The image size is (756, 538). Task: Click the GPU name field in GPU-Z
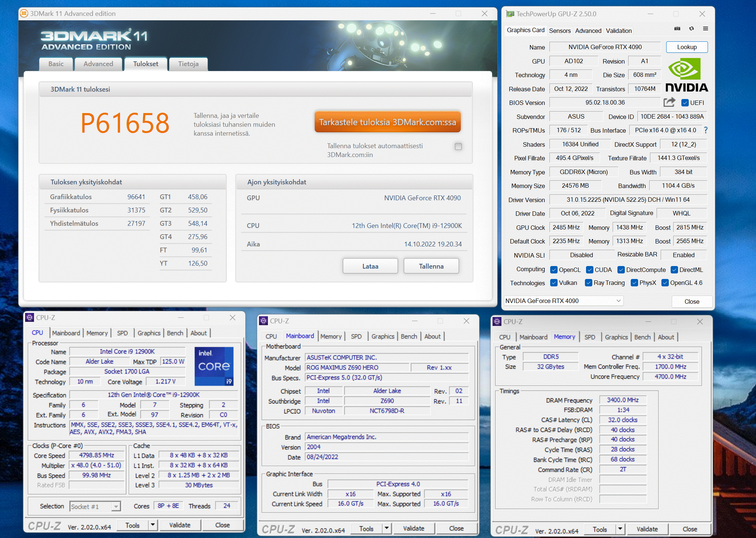point(605,47)
